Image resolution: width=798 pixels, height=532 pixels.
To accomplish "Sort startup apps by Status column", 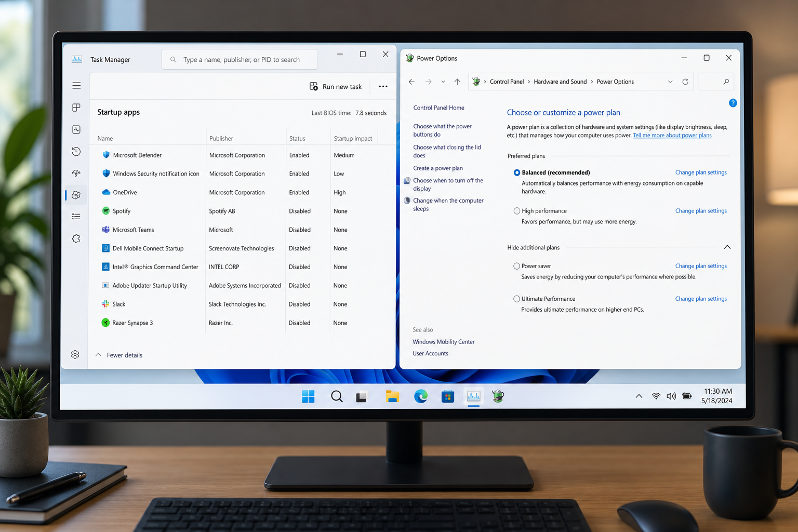I will [x=297, y=138].
